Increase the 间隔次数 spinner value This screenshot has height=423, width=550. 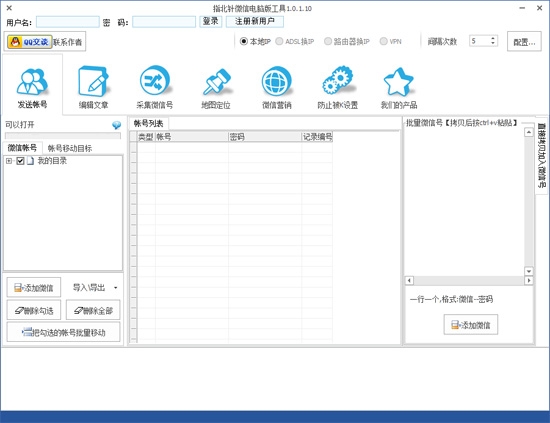point(493,38)
